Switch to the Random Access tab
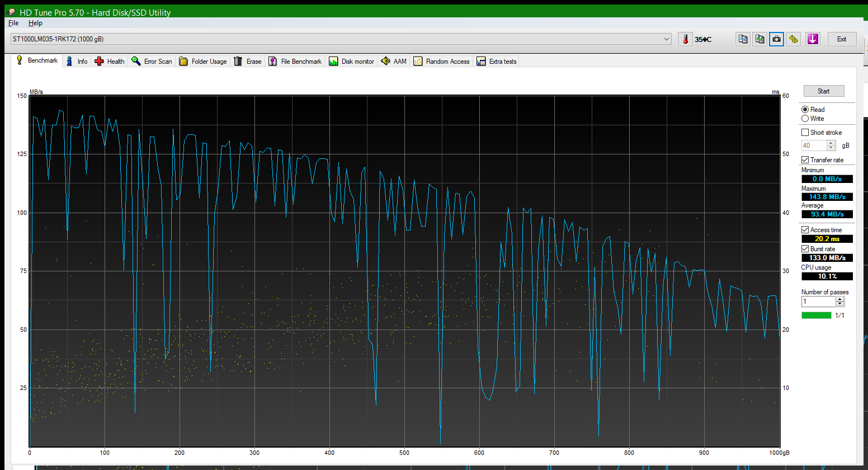Image resolution: width=868 pixels, height=470 pixels. coord(441,62)
